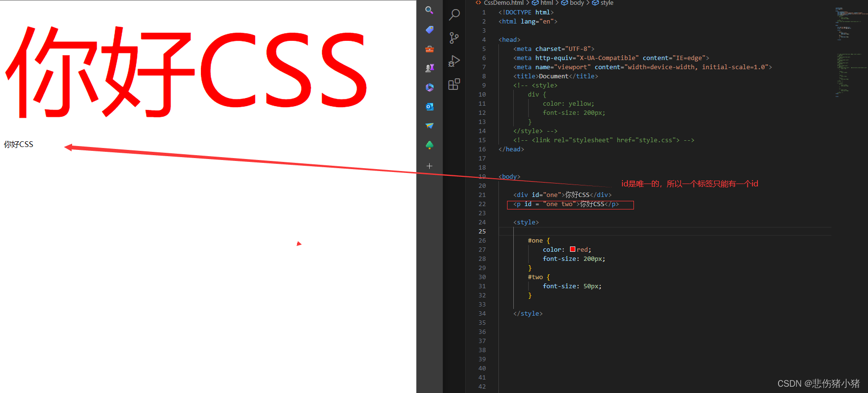Open the Tools briefcase icon in Edge sidebar
Image resolution: width=868 pixels, height=393 pixels.
point(429,49)
